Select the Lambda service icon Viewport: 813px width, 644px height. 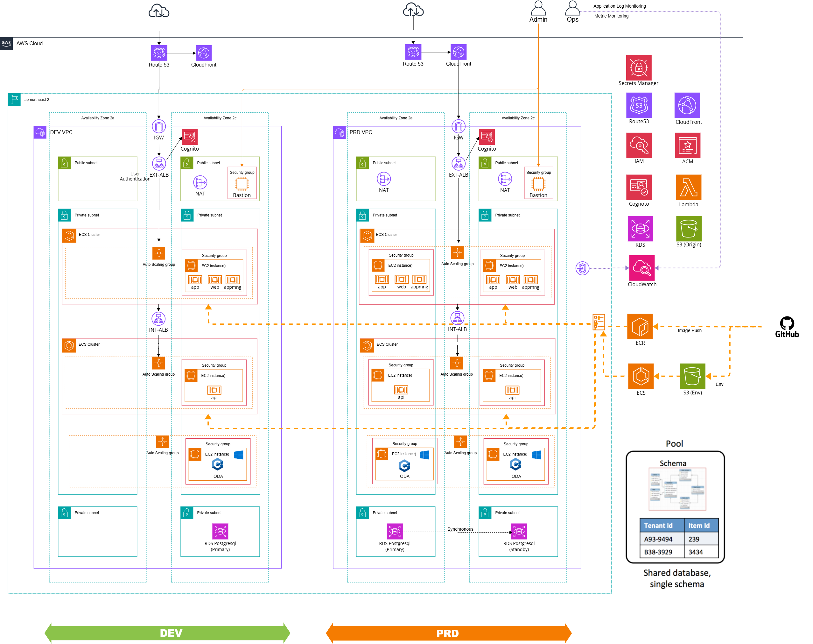pyautogui.click(x=688, y=187)
